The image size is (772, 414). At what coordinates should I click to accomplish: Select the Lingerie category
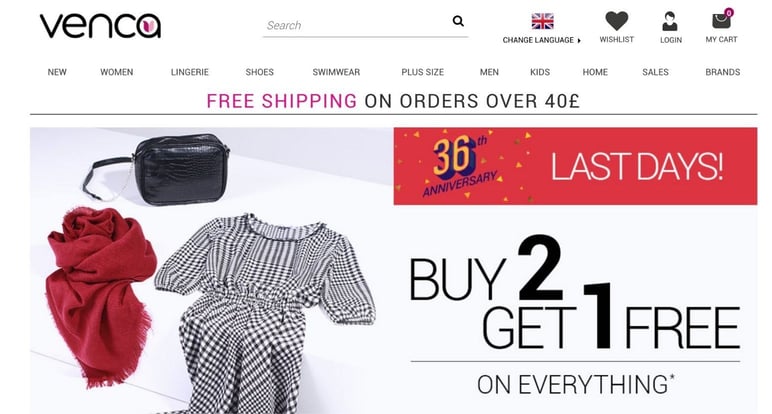click(190, 72)
